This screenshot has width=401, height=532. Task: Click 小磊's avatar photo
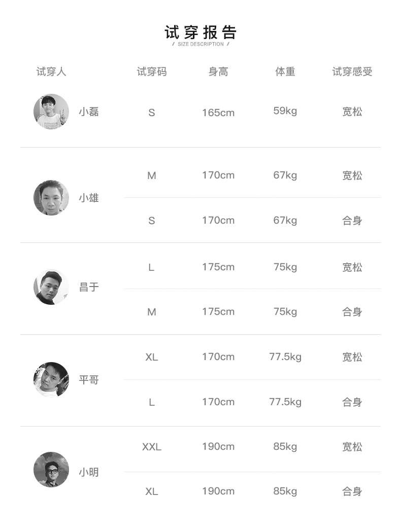[x=51, y=112]
